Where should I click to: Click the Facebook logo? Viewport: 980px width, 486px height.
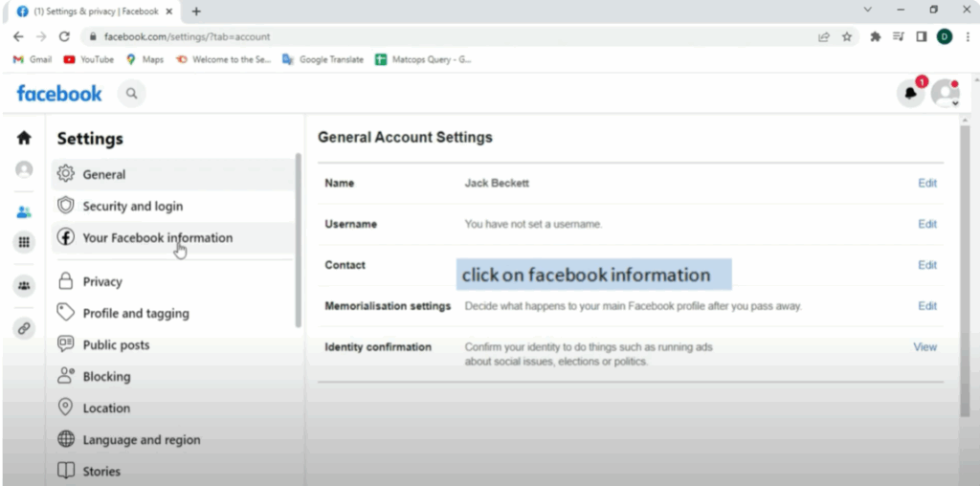tap(58, 94)
